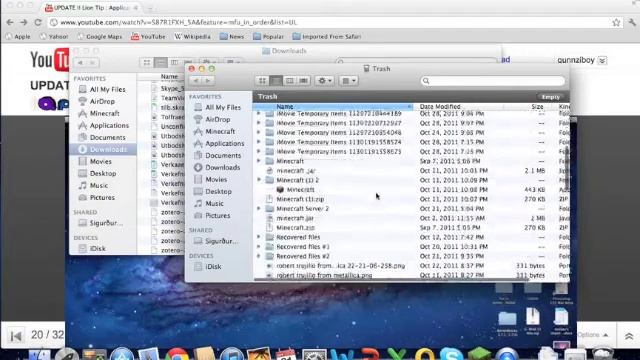Click the Trash window search field

493,81
